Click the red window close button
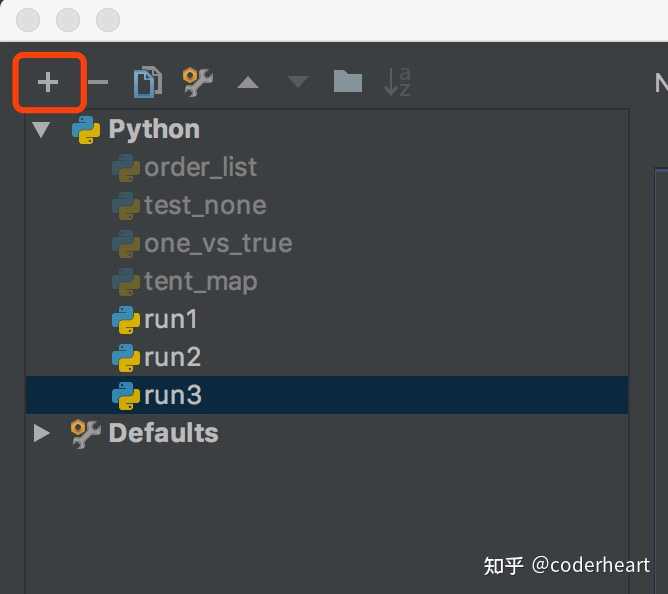Viewport: 668px width, 594px height. point(30,19)
